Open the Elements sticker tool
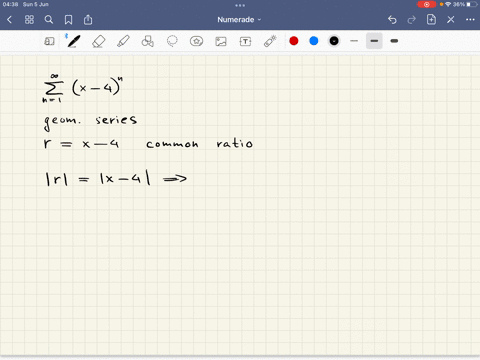 coord(196,41)
